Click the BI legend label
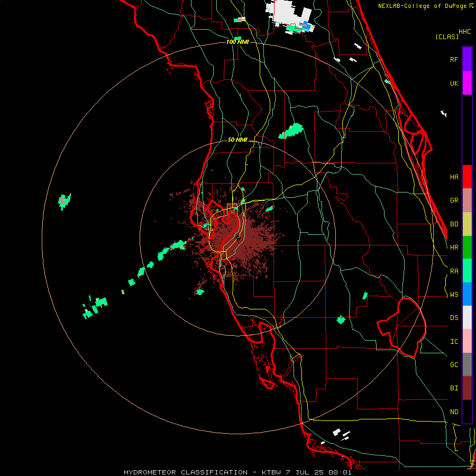This screenshot has width=476, height=476. [454, 388]
